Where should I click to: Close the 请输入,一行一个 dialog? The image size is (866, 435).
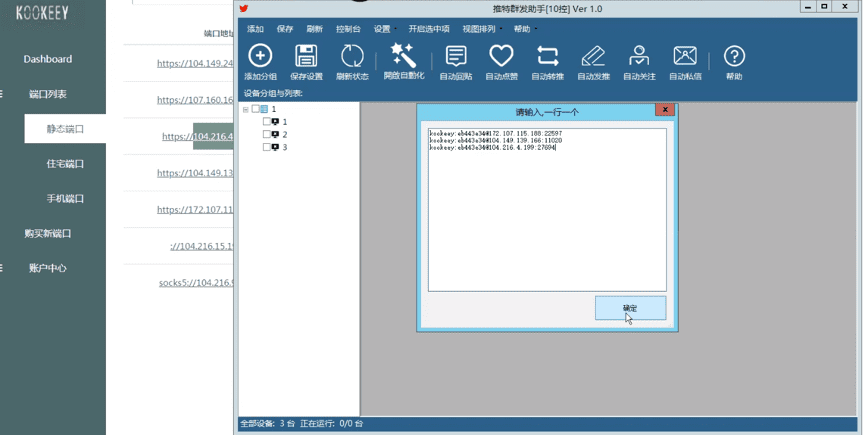pos(665,109)
